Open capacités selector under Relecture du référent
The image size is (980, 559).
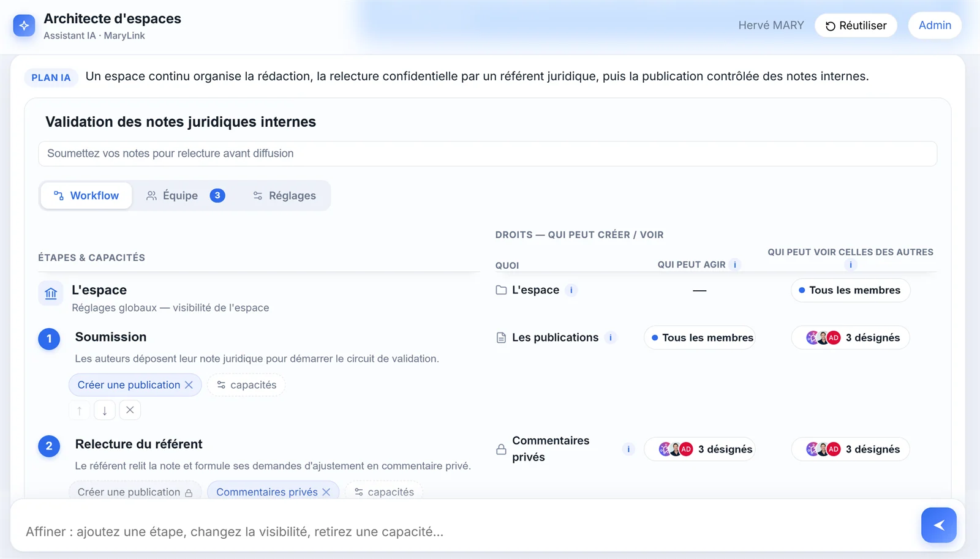384,492
